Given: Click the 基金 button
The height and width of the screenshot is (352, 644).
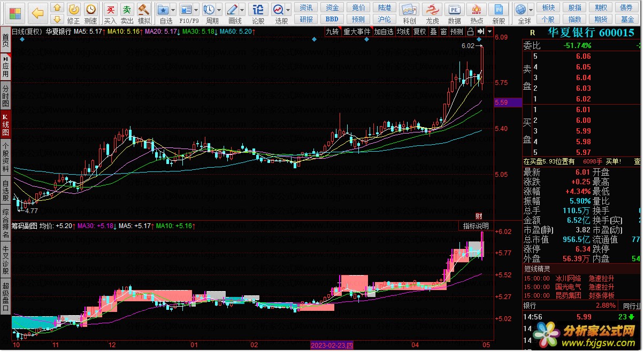Looking at the screenshot, I should pos(627,19).
